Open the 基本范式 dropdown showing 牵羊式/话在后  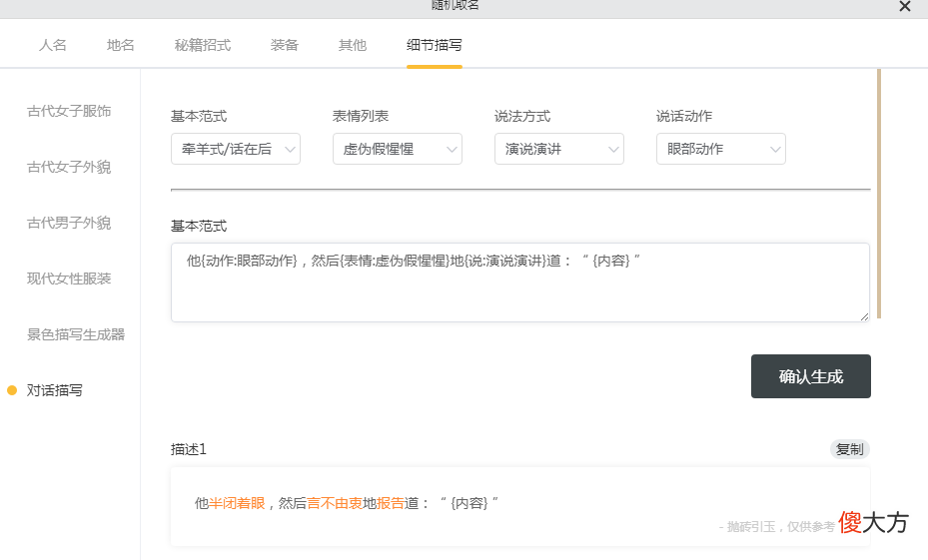point(236,149)
